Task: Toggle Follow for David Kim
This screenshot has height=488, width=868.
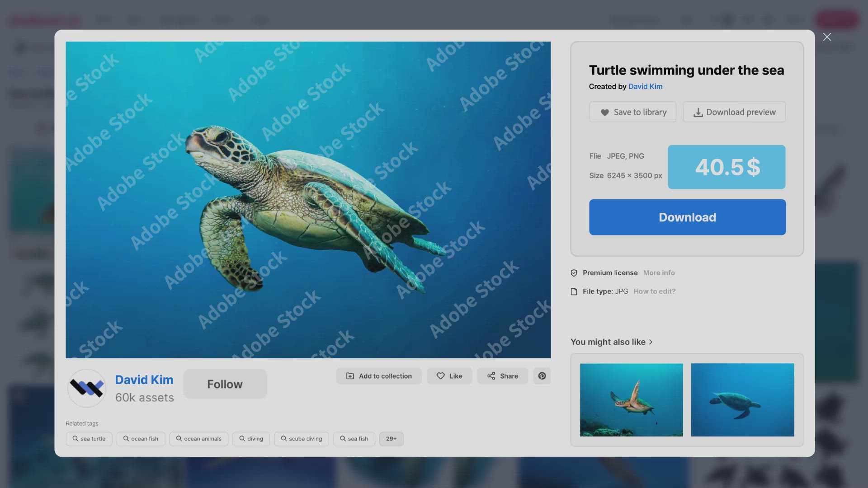Action: point(225,384)
